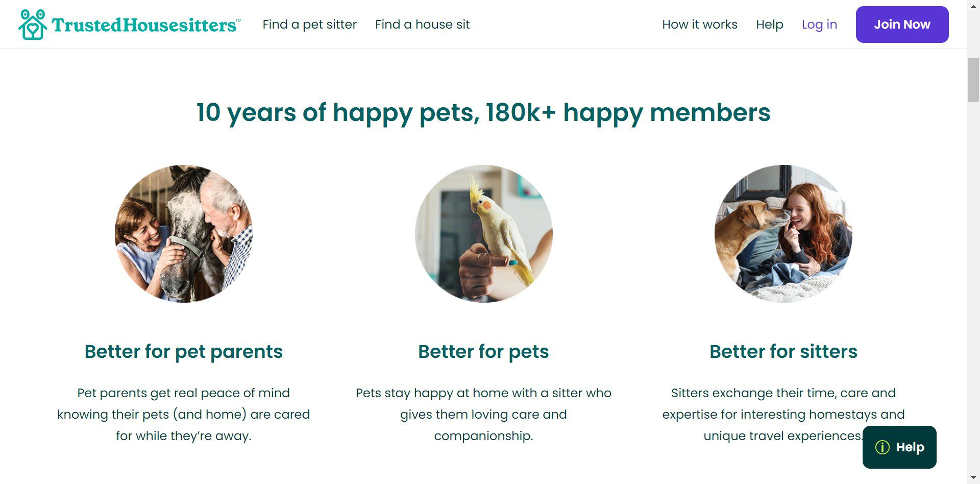Open How it works page
980x484 pixels.
(699, 25)
